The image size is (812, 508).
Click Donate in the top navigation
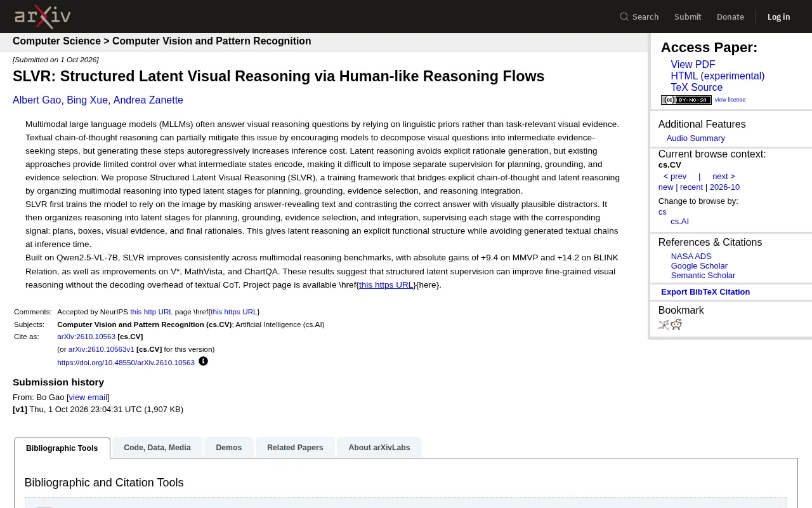[730, 17]
